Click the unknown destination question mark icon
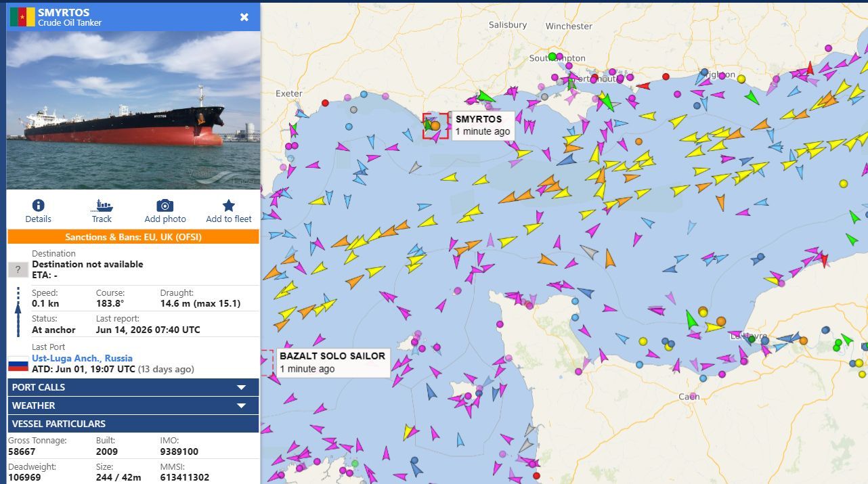The image size is (868, 484). (x=18, y=269)
